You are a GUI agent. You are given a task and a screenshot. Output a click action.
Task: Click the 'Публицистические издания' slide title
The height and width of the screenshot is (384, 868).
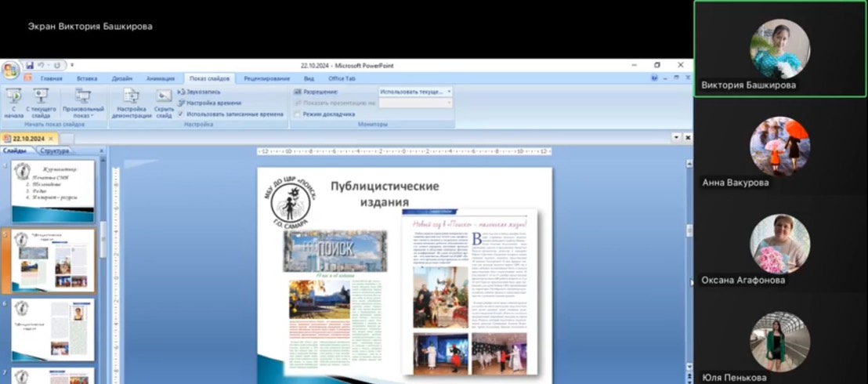[385, 194]
